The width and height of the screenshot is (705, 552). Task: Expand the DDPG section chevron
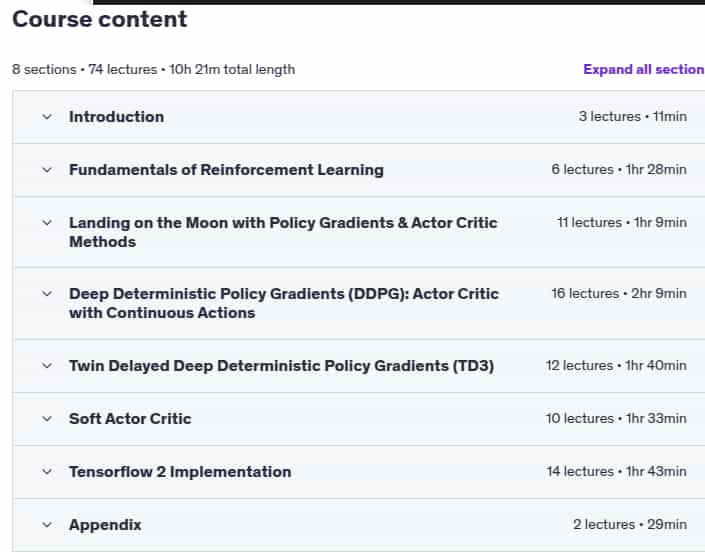[x=47, y=294]
